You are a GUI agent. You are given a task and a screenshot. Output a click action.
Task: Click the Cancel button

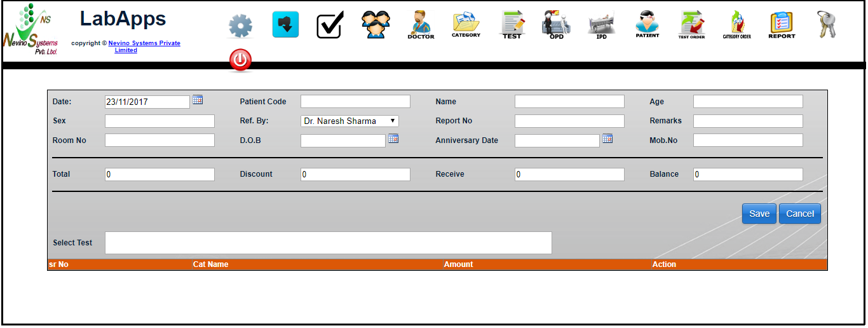point(799,214)
